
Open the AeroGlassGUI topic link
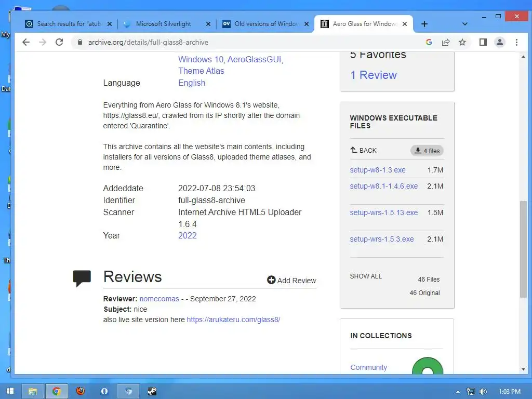point(255,59)
